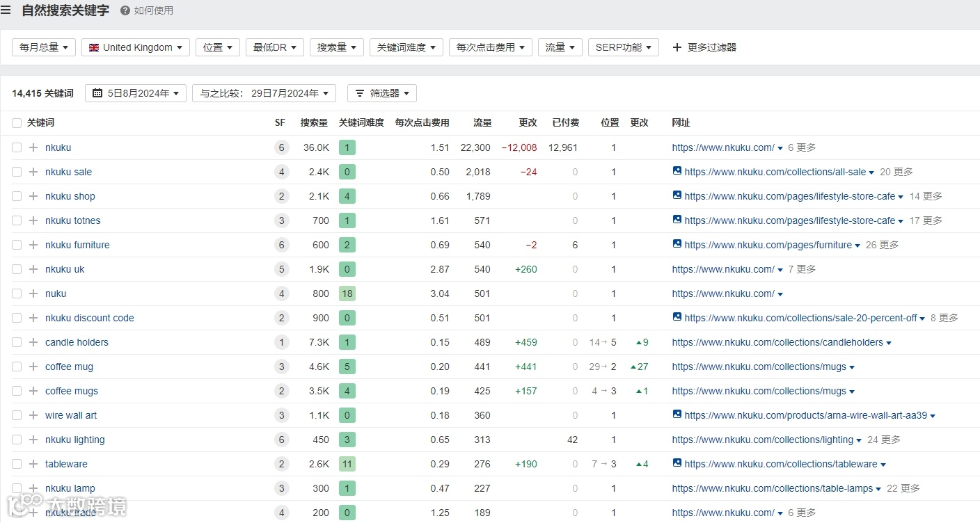Click plus icon beside nkuku uk
Viewport: 980px width, 523px height.
click(33, 269)
